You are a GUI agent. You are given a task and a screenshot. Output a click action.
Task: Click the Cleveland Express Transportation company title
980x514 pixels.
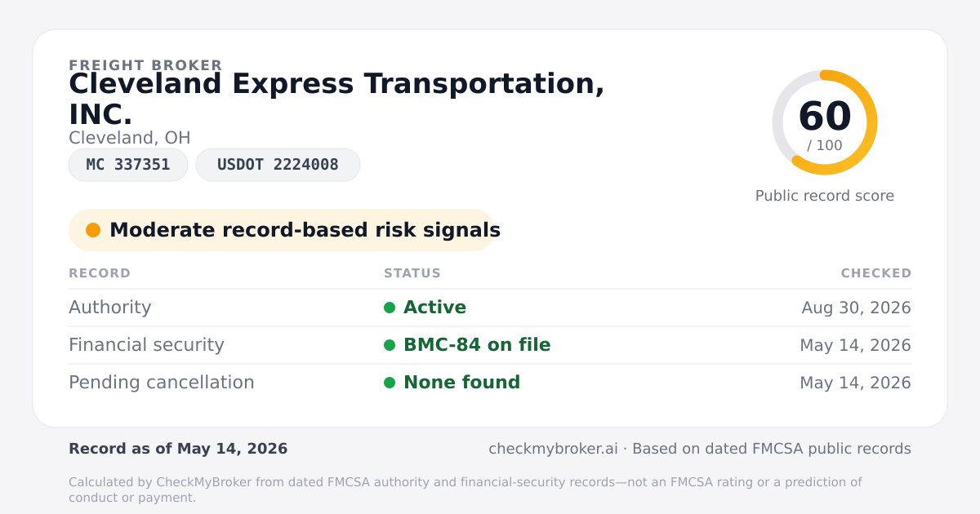336,99
